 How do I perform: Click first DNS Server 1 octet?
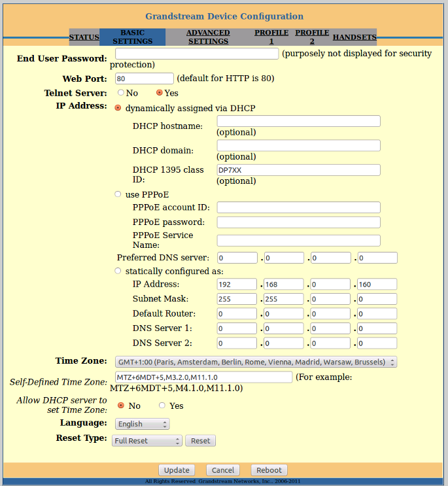tap(237, 328)
